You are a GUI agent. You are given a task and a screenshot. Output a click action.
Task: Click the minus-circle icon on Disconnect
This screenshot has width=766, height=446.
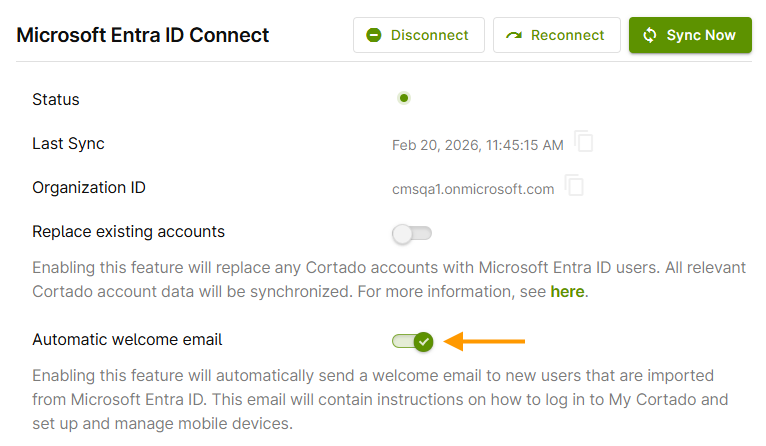coord(374,35)
